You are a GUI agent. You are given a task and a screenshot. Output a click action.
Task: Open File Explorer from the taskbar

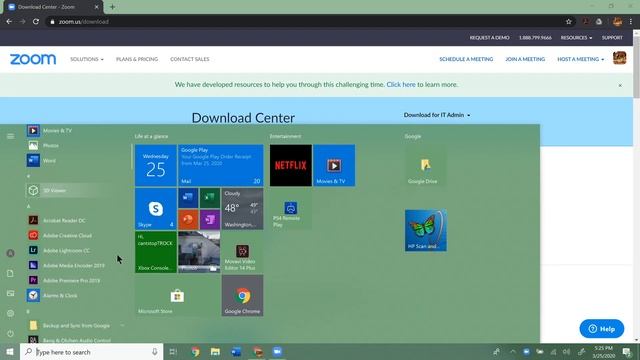point(215,351)
